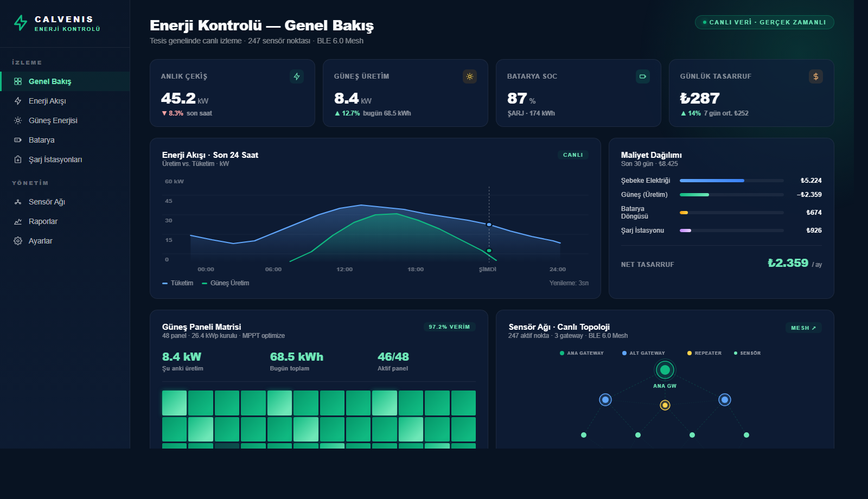Viewport: 868px width, 499px height.
Task: Toggle the Güneş Üretim chart legend
Action: [x=226, y=283]
